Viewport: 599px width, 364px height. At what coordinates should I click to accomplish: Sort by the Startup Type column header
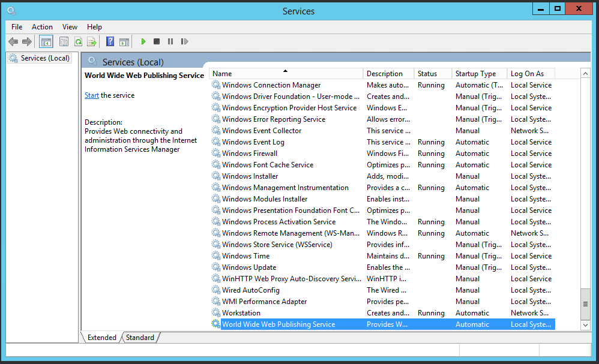point(480,74)
